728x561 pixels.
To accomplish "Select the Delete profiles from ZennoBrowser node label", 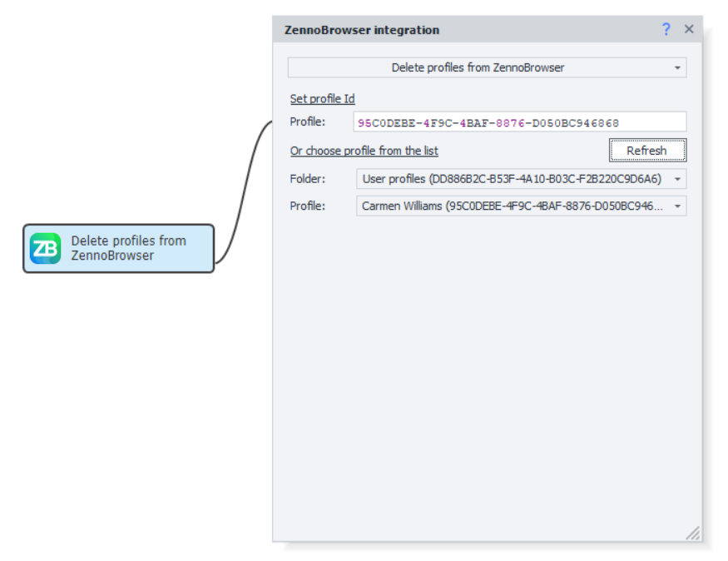I will 128,248.
